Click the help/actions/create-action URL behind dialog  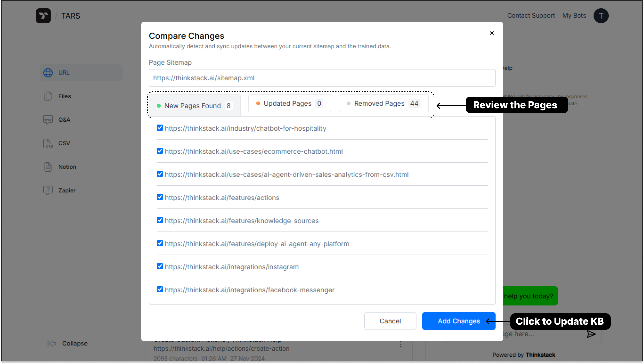[221, 349]
